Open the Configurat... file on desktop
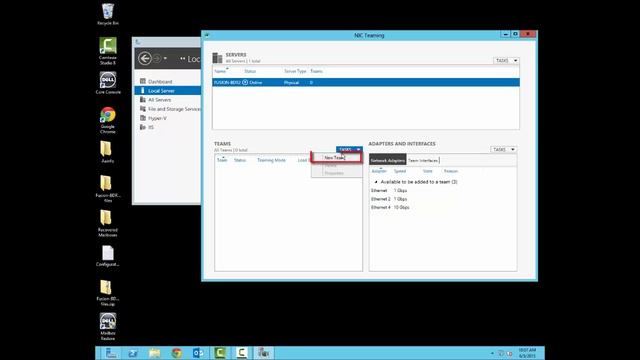This screenshot has width=640, height=360. click(x=108, y=256)
